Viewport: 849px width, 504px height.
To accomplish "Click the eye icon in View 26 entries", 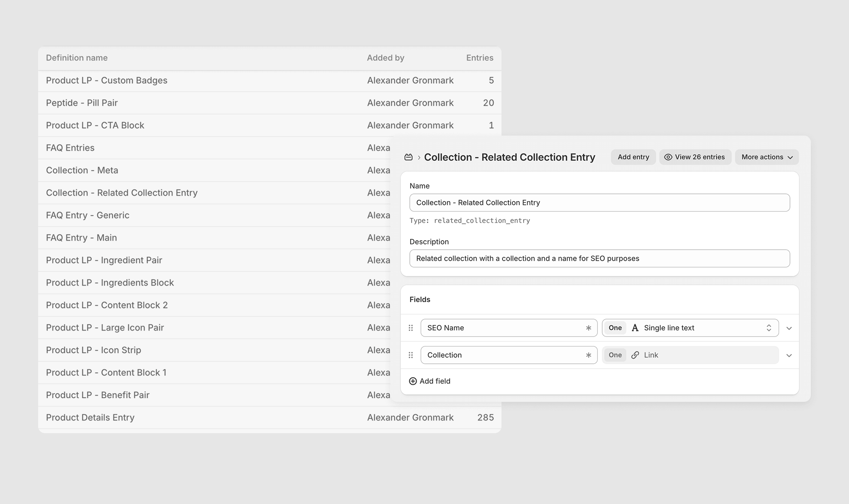I will [668, 157].
